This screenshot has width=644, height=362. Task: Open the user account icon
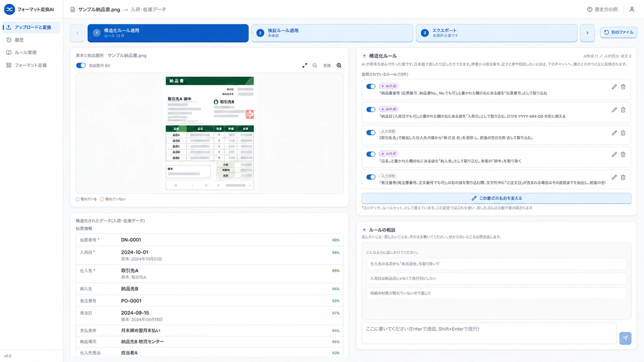coord(632,9)
